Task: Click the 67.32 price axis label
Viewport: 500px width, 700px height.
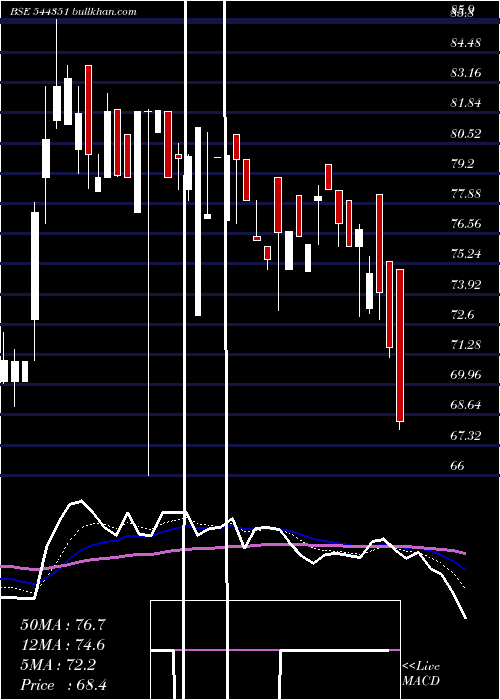Action: tap(466, 435)
